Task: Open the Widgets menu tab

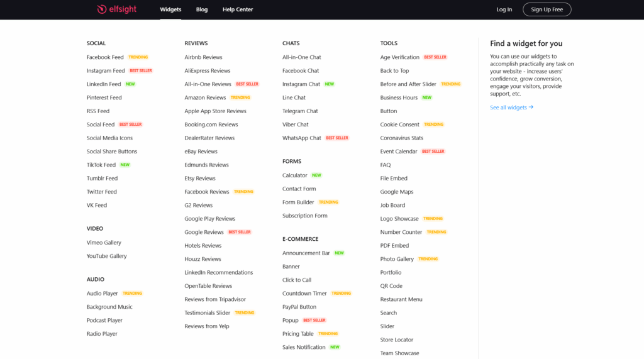Action: coord(170,9)
